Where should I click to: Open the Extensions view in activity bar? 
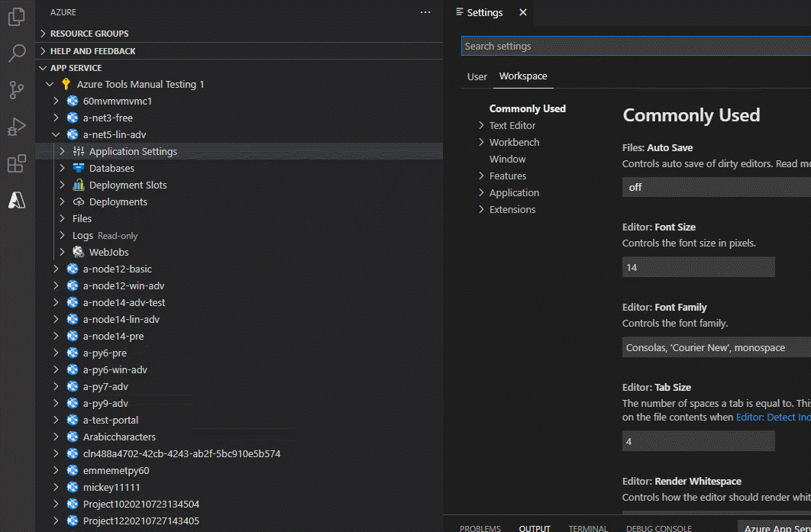pyautogui.click(x=17, y=163)
